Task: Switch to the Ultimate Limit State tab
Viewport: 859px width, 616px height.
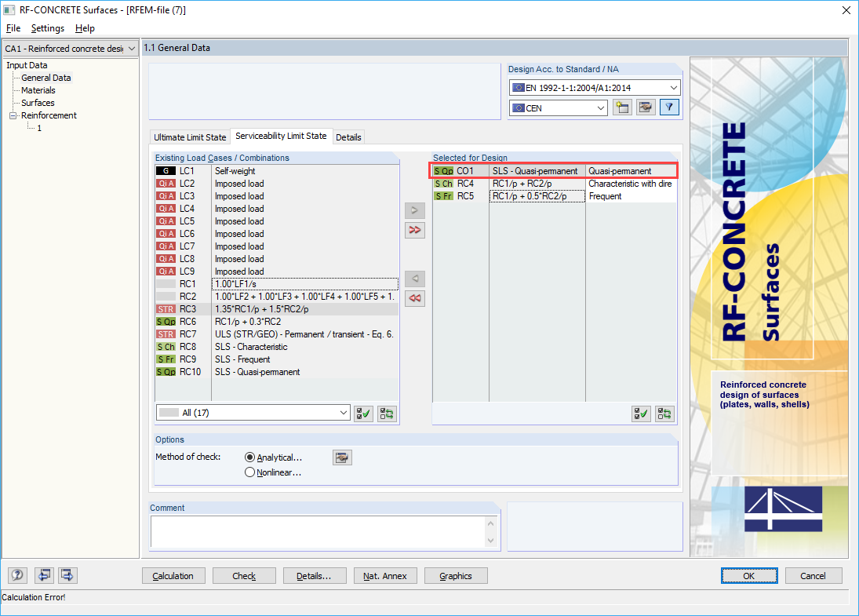Action: [x=190, y=137]
